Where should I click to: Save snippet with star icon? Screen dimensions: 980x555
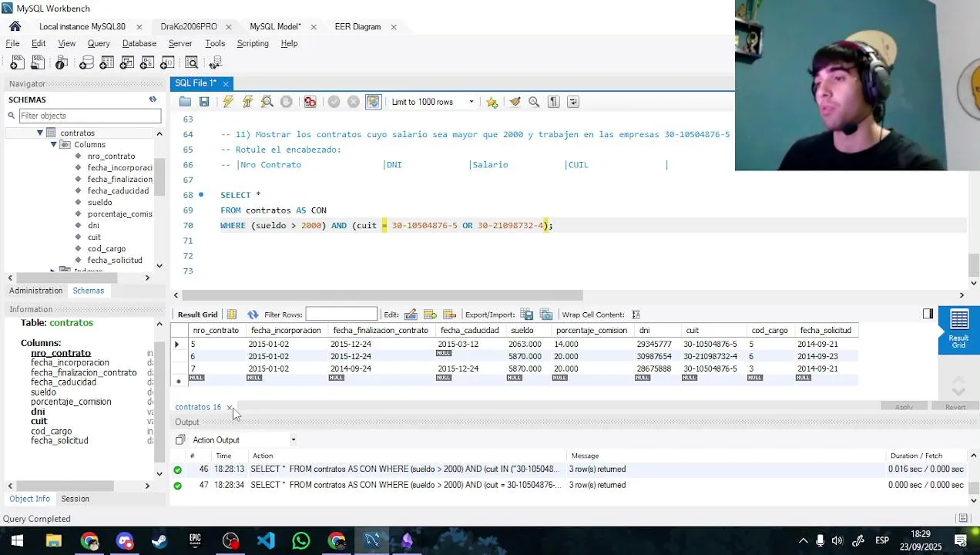click(492, 102)
